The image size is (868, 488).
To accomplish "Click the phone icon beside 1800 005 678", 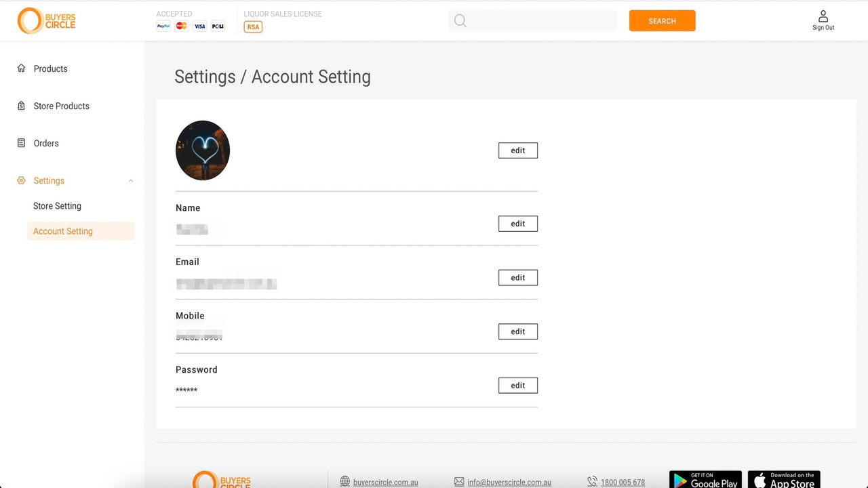I will click(x=592, y=481).
